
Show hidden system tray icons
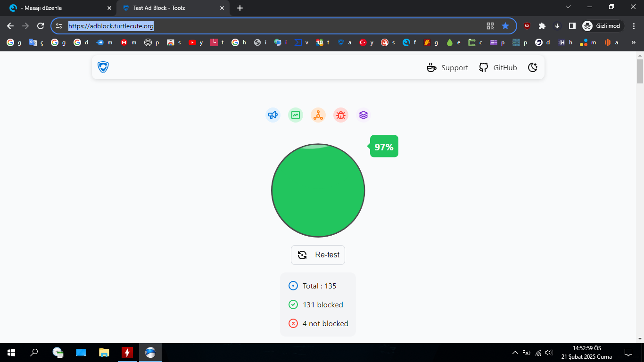coord(515,353)
